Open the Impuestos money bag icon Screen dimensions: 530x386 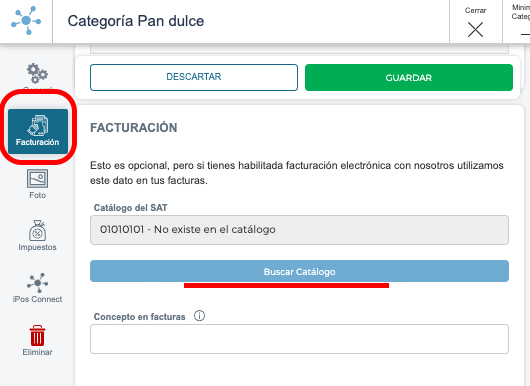point(37,231)
